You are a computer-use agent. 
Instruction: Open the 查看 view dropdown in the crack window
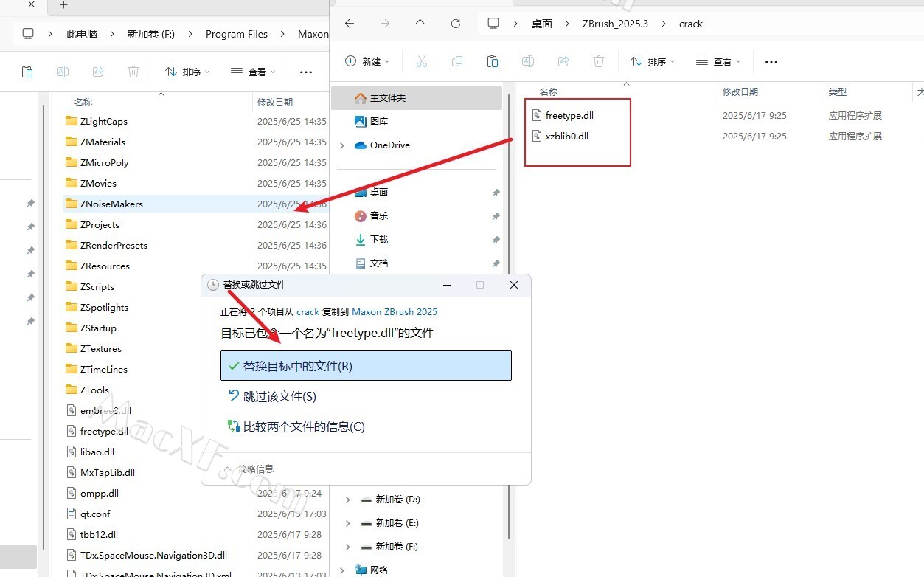tap(718, 61)
